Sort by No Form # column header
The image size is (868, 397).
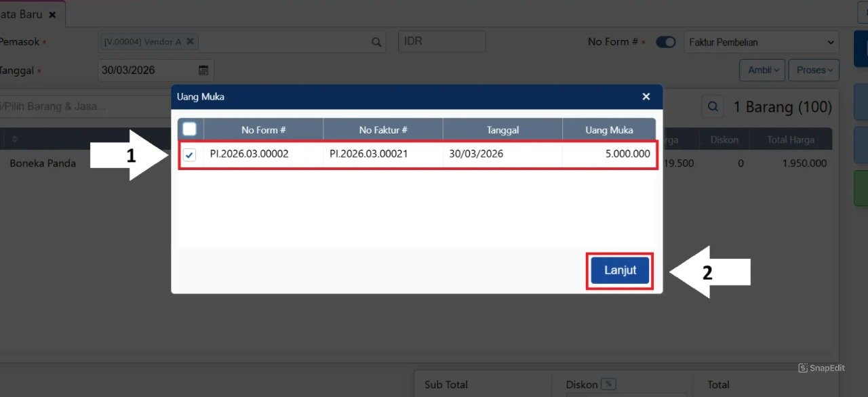(x=263, y=129)
